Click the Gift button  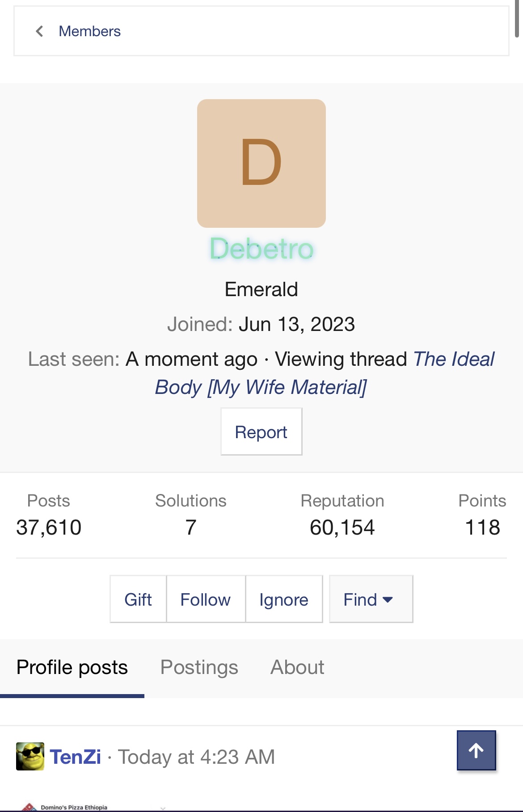(x=138, y=599)
